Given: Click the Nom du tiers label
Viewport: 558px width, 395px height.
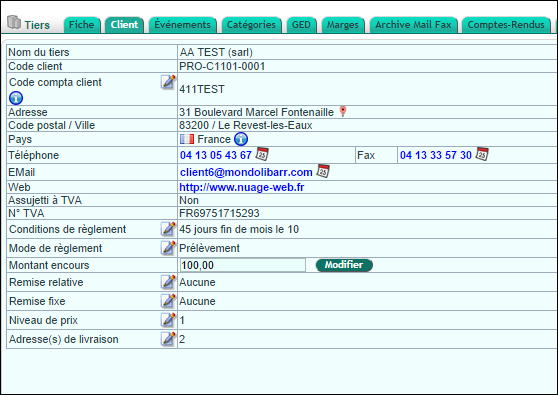Looking at the screenshot, I should [x=39, y=52].
